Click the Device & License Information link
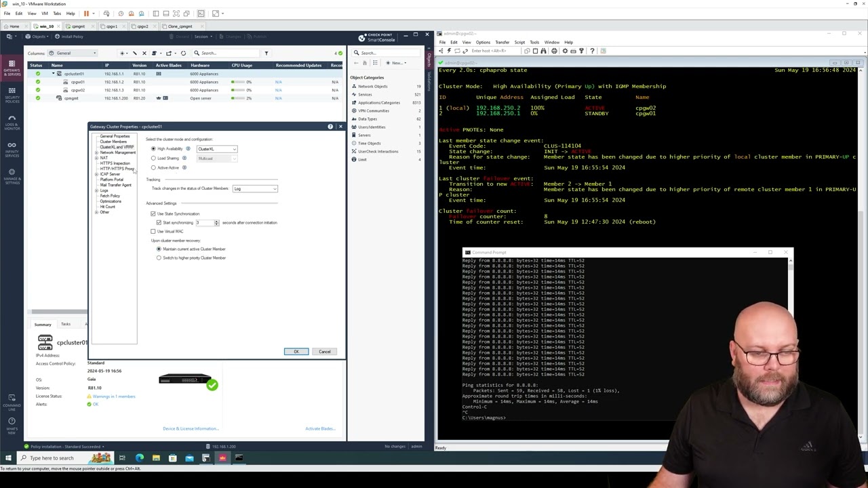 pos(191,428)
